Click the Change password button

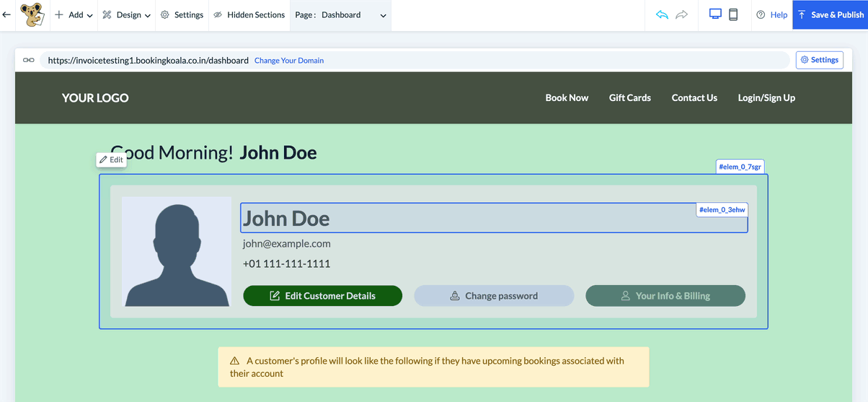pyautogui.click(x=494, y=296)
